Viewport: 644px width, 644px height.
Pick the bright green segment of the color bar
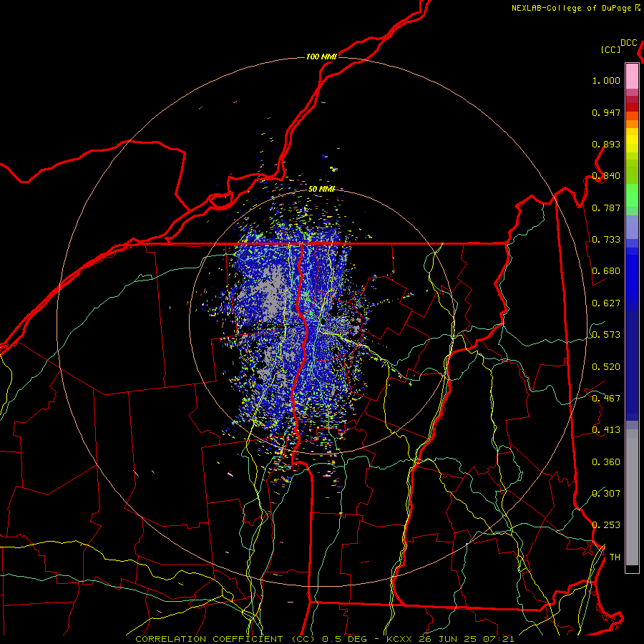[632, 195]
